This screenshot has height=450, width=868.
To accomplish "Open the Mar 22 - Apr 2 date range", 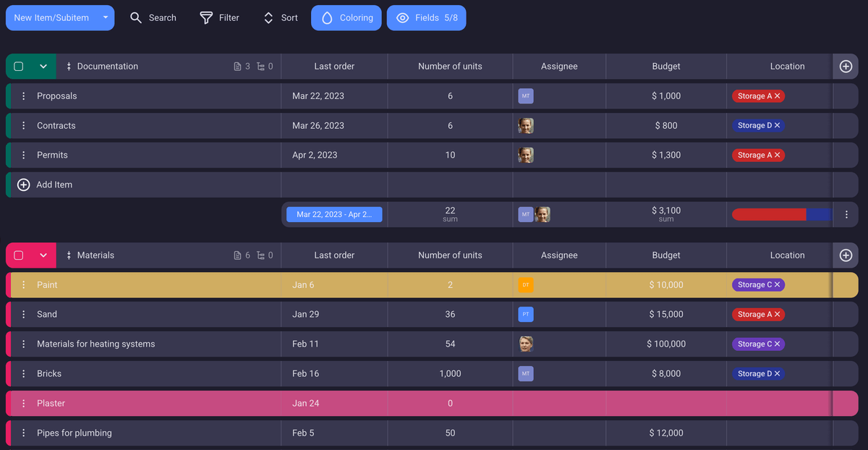I will tap(334, 213).
